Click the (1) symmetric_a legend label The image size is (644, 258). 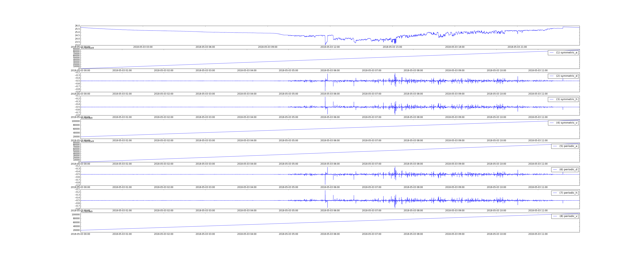coord(566,53)
